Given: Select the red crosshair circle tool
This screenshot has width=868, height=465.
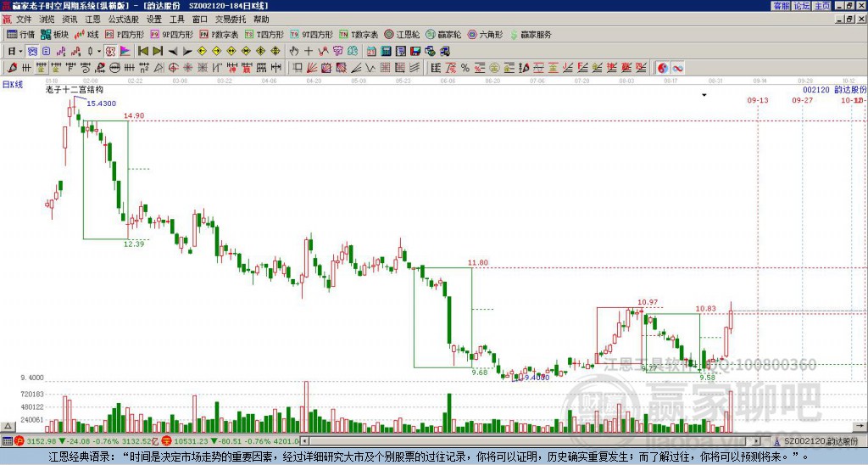Looking at the screenshot, I should coord(173,68).
